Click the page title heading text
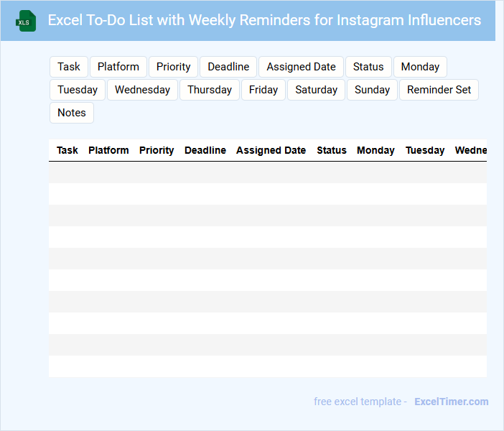This screenshot has width=504, height=431. click(264, 20)
